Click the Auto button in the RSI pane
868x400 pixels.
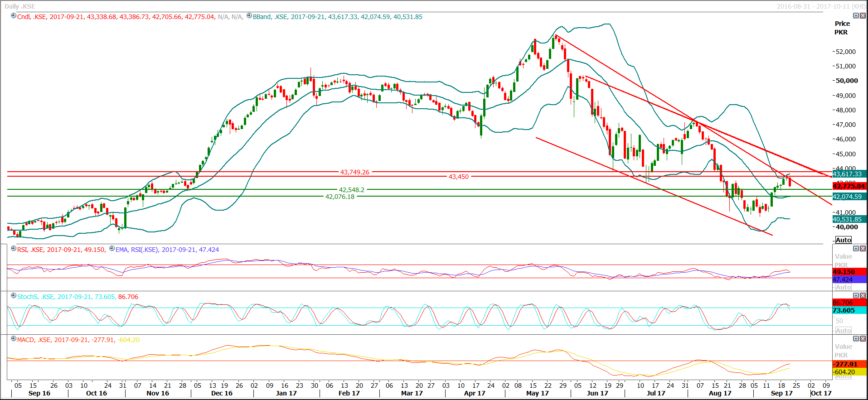click(x=843, y=287)
